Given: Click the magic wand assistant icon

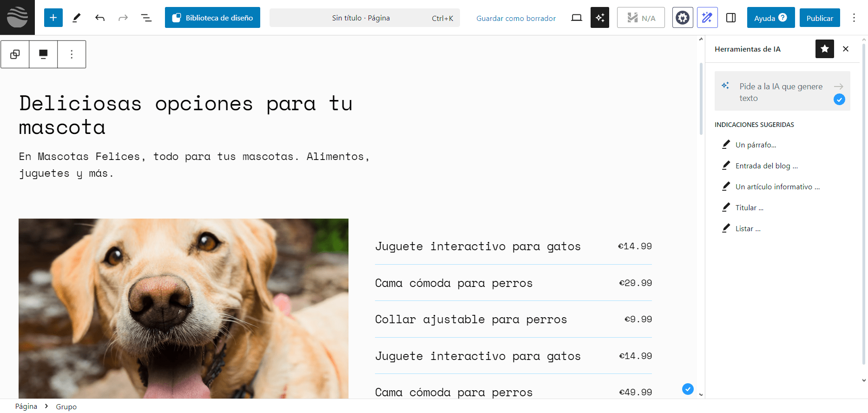Looking at the screenshot, I should [707, 18].
